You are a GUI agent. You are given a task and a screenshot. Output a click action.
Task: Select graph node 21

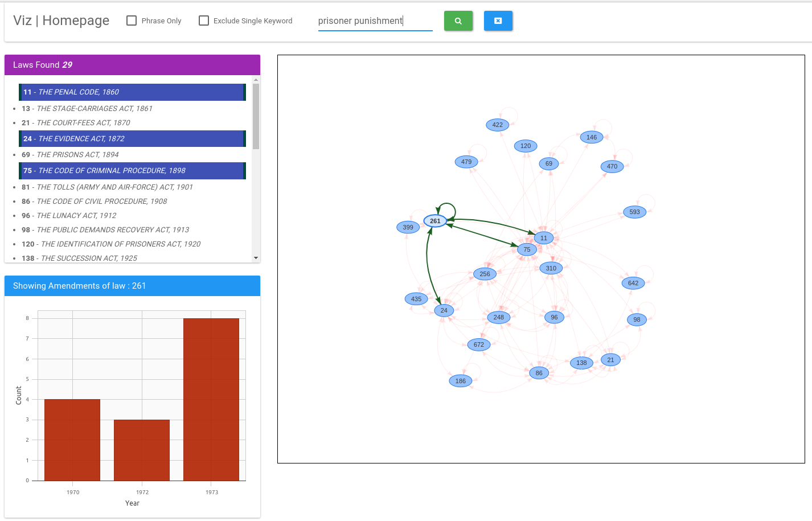coord(610,360)
